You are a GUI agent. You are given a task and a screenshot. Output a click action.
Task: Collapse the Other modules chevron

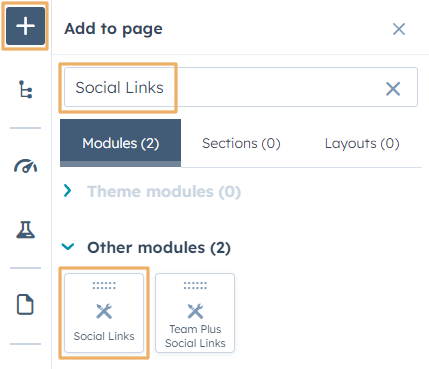[x=68, y=247]
